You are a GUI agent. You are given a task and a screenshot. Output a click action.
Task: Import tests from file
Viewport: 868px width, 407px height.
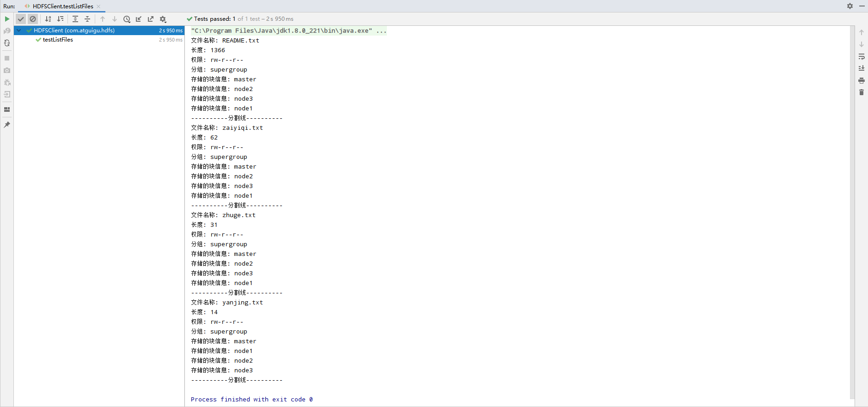coord(139,19)
